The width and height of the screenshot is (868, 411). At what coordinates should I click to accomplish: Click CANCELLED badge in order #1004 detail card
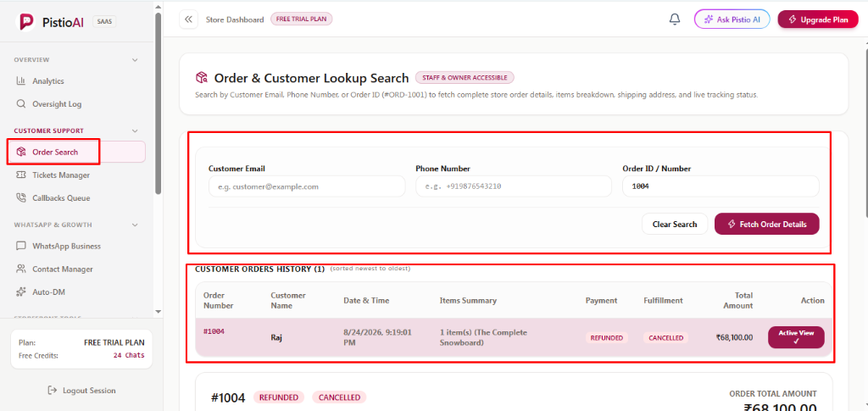339,397
